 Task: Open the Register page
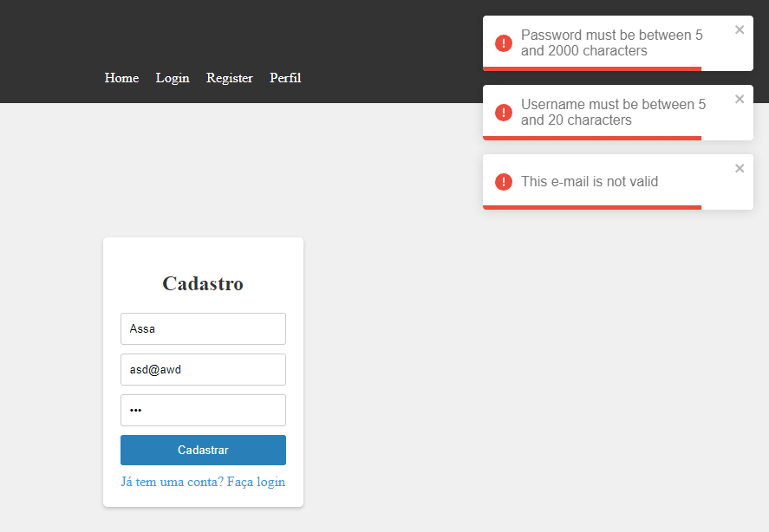[x=229, y=78]
